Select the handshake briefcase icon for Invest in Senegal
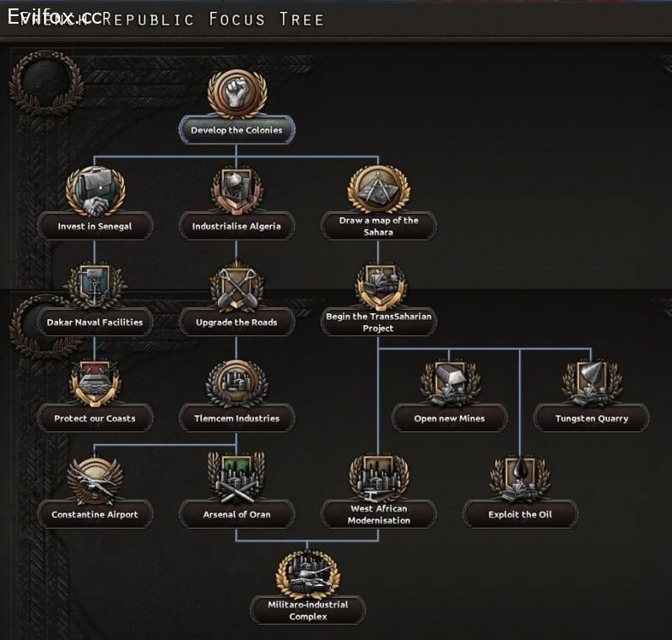Viewport: 672px width, 640px height. [95, 189]
